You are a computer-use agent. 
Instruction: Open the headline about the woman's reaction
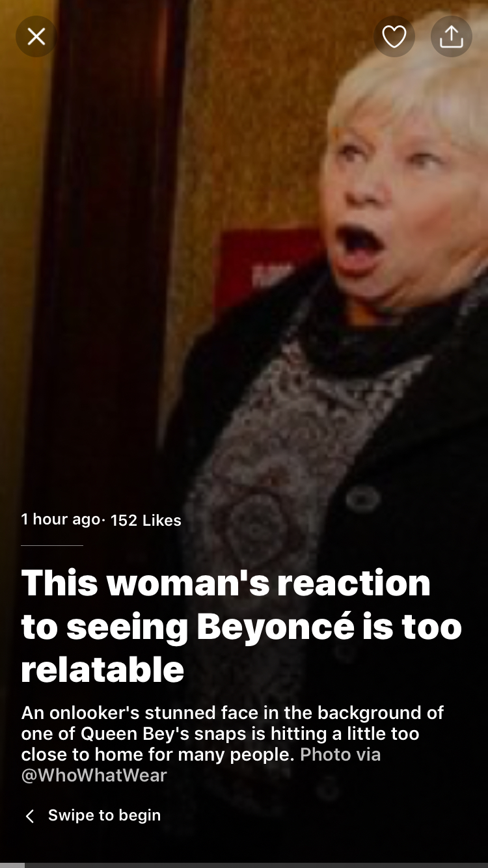click(x=241, y=626)
